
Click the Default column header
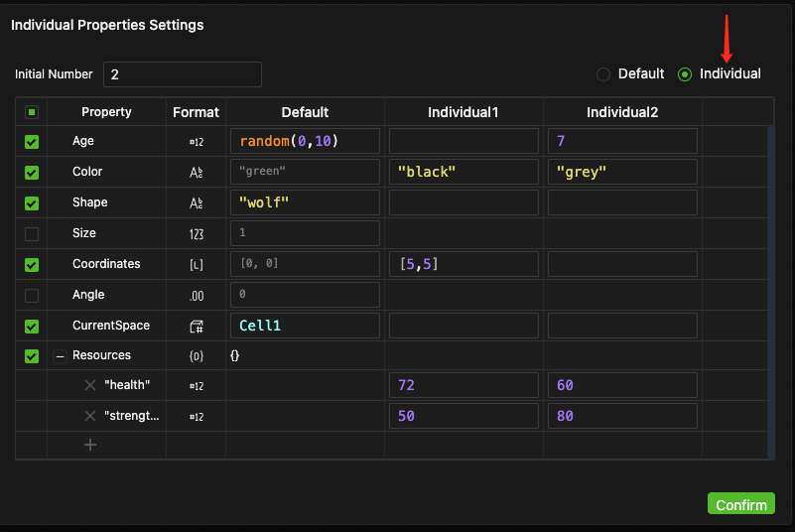(x=305, y=112)
